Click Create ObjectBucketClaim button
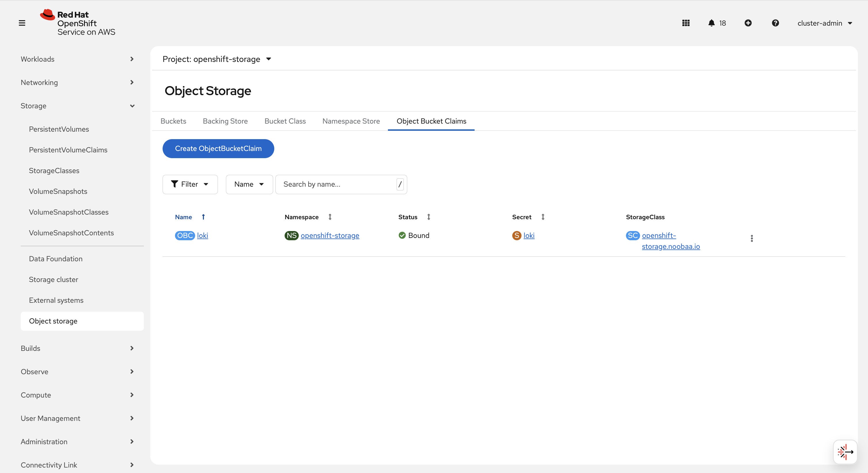Image resolution: width=868 pixels, height=473 pixels. coord(218,148)
